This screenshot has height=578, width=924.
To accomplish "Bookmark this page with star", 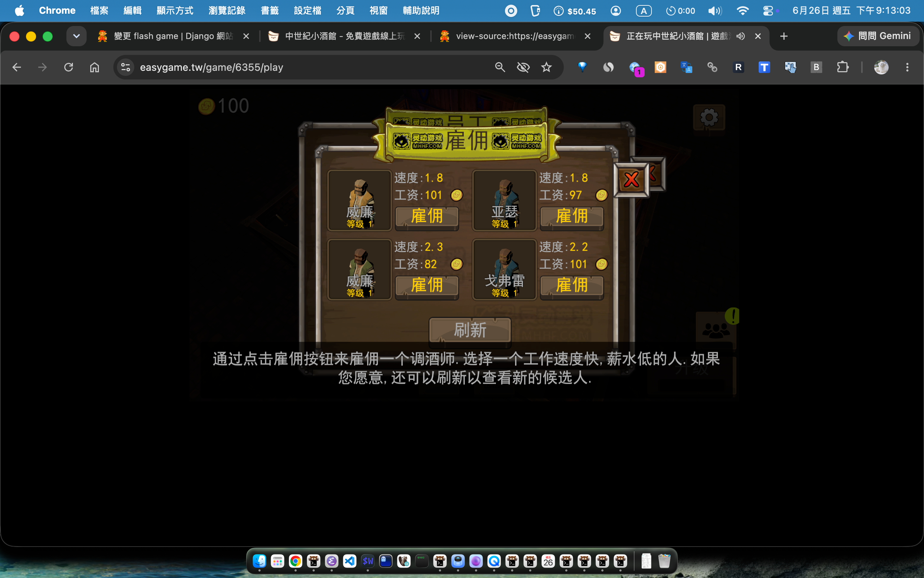I will [546, 67].
